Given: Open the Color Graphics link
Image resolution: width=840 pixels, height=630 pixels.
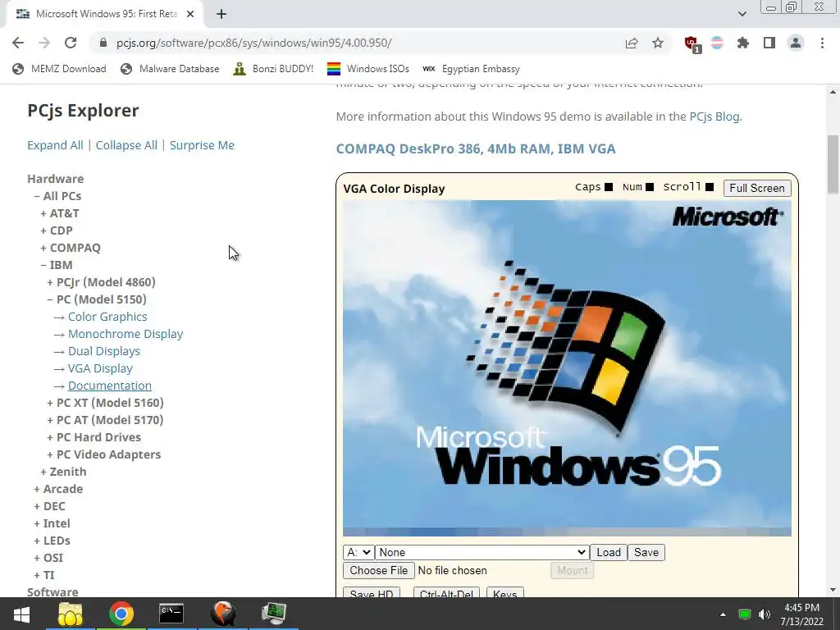Looking at the screenshot, I should 107,317.
